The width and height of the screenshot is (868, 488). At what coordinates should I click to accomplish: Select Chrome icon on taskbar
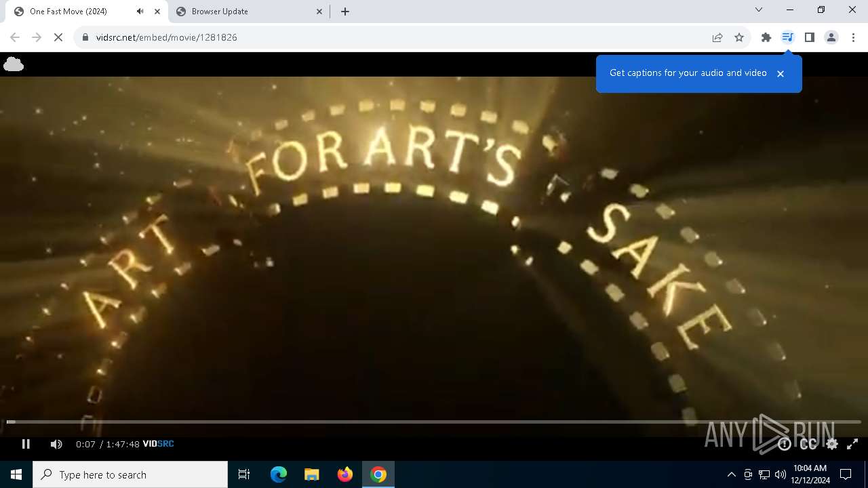(x=378, y=474)
